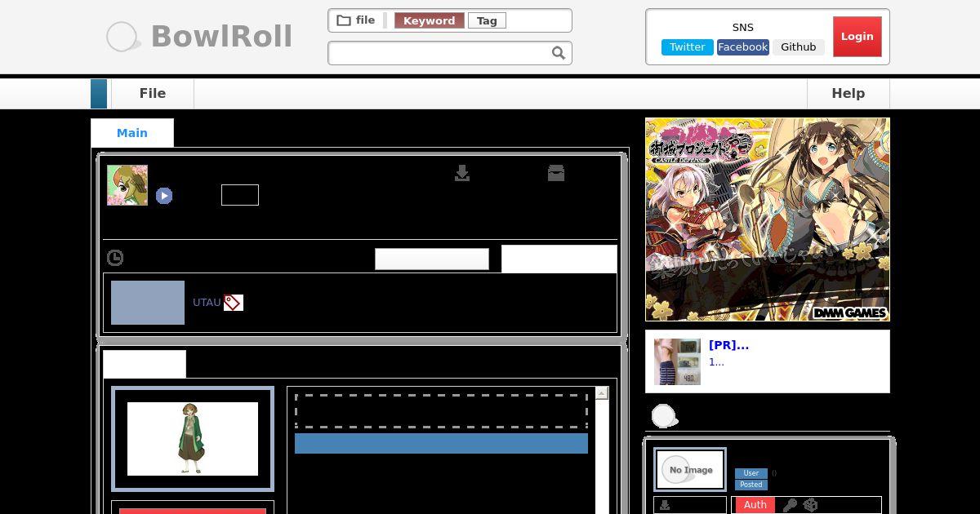Click the red Login button
This screenshot has height=514, width=980.
(x=857, y=37)
